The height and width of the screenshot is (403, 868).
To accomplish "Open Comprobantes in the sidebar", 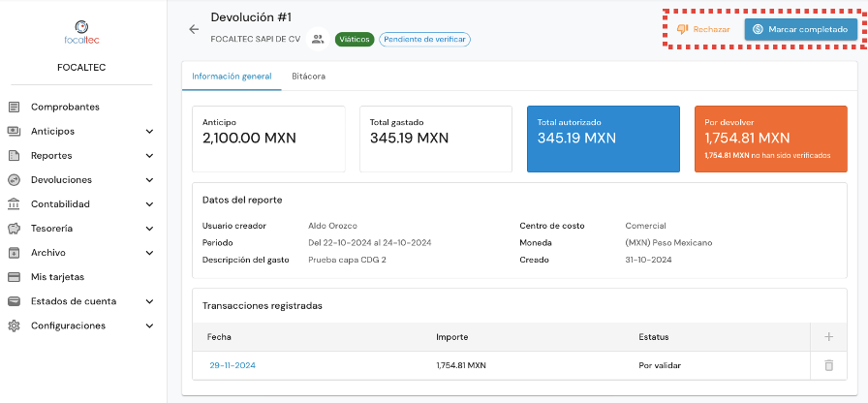I will (65, 107).
